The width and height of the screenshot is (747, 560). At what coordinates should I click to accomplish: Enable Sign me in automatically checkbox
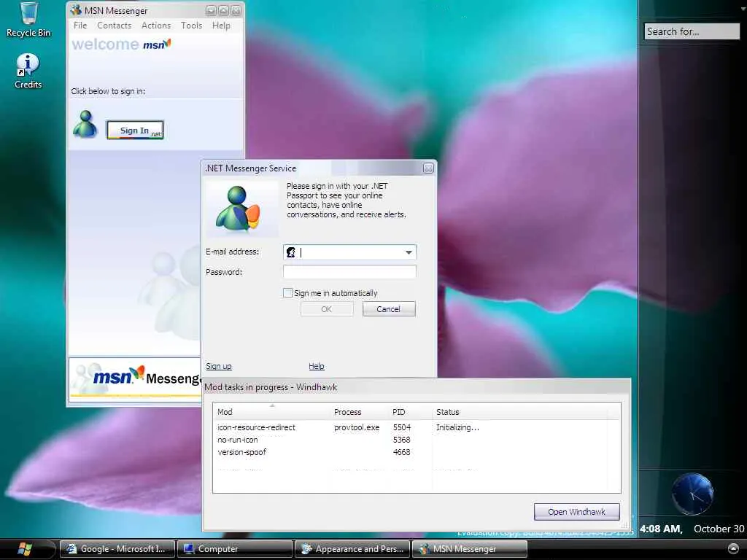click(287, 293)
